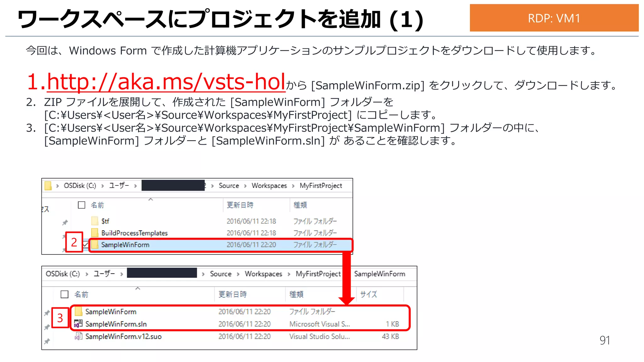The image size is (644, 362).
Task: Click the 1 KB size value
Action: pyautogui.click(x=392, y=324)
